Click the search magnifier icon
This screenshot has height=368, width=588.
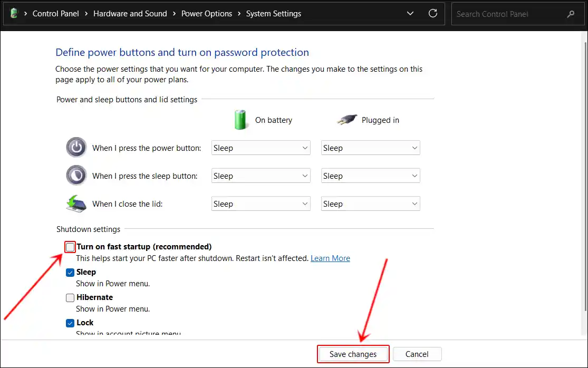[571, 14]
